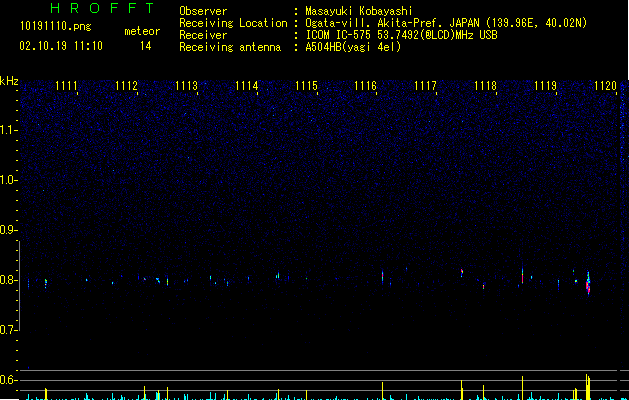Click the 0.9 kHz axis label
Image resolution: width=629 pixels, height=400 pixels.
(9, 230)
